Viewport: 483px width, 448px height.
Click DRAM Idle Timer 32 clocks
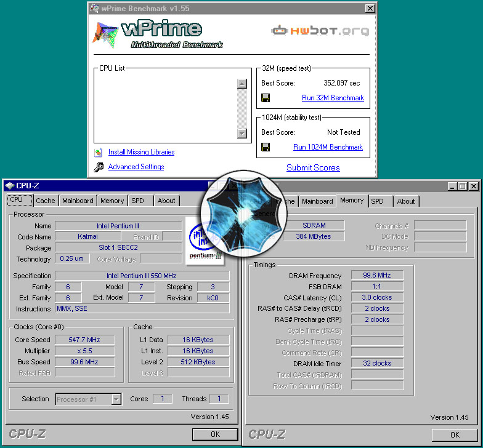pyautogui.click(x=377, y=363)
